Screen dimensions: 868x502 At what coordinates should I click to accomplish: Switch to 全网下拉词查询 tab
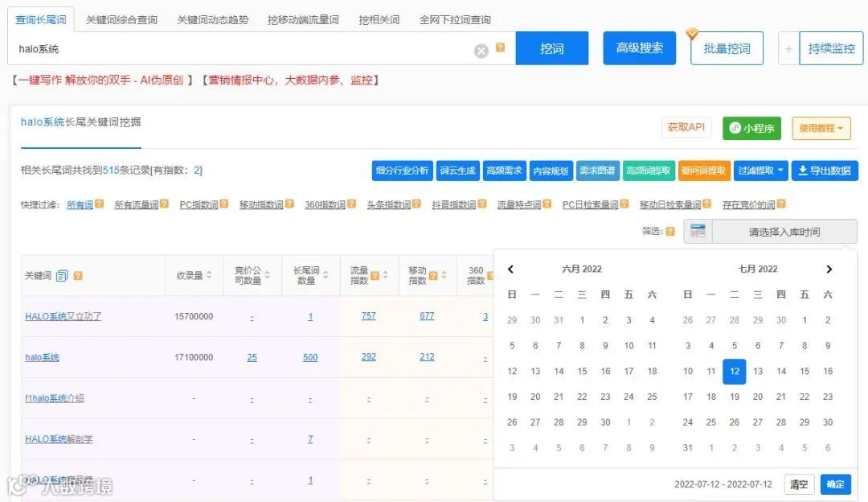coord(455,20)
